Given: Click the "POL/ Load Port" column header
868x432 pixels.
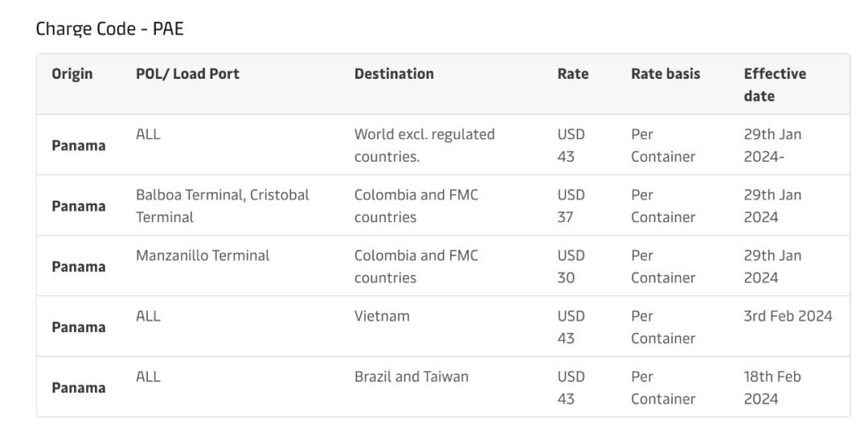Looking at the screenshot, I should coord(187,74).
